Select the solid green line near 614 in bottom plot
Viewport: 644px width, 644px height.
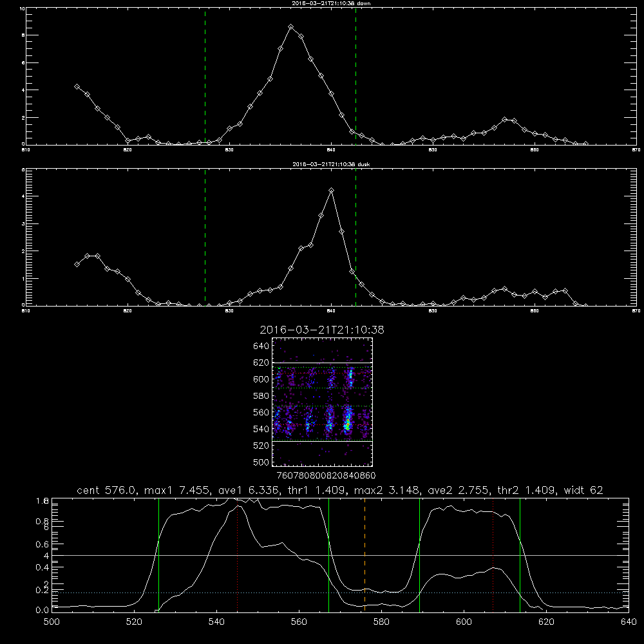[520, 555]
